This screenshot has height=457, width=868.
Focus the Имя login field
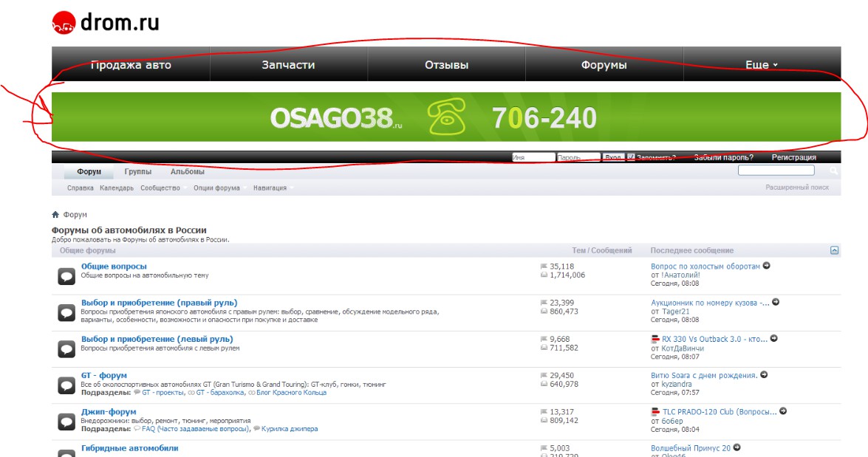click(x=533, y=158)
